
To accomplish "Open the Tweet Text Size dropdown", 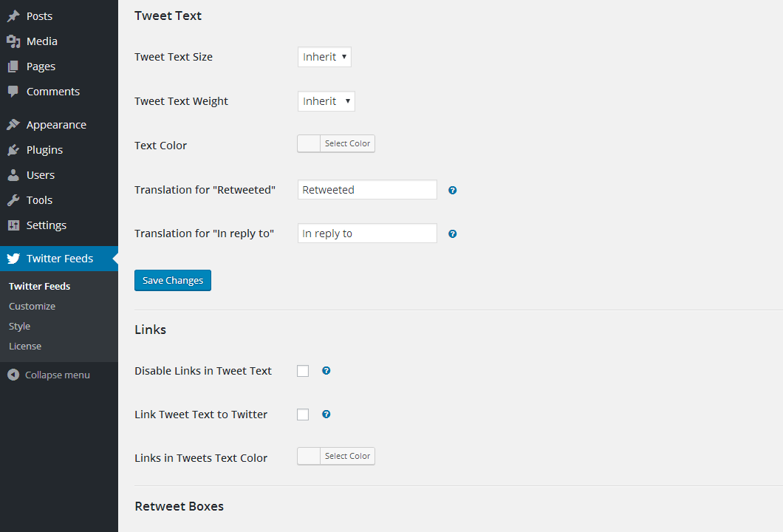I will point(324,57).
